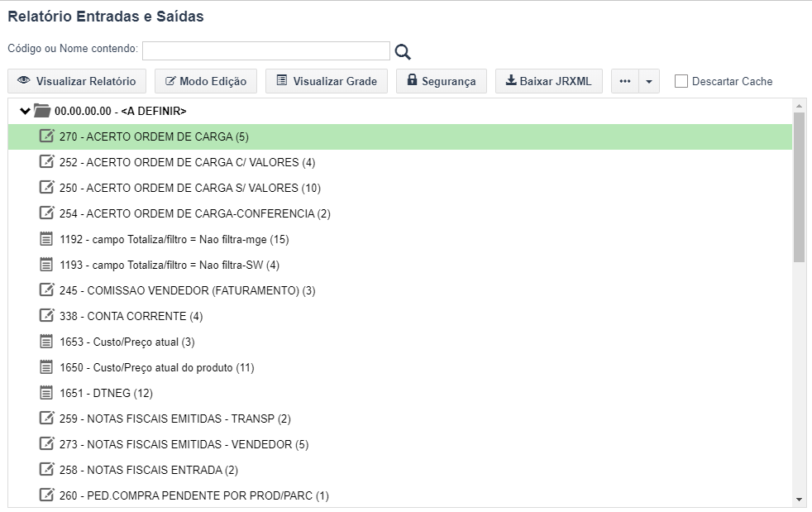Click the edit icon beside 258 - NOTAS FISCAIS ENTRADA

[x=46, y=470]
